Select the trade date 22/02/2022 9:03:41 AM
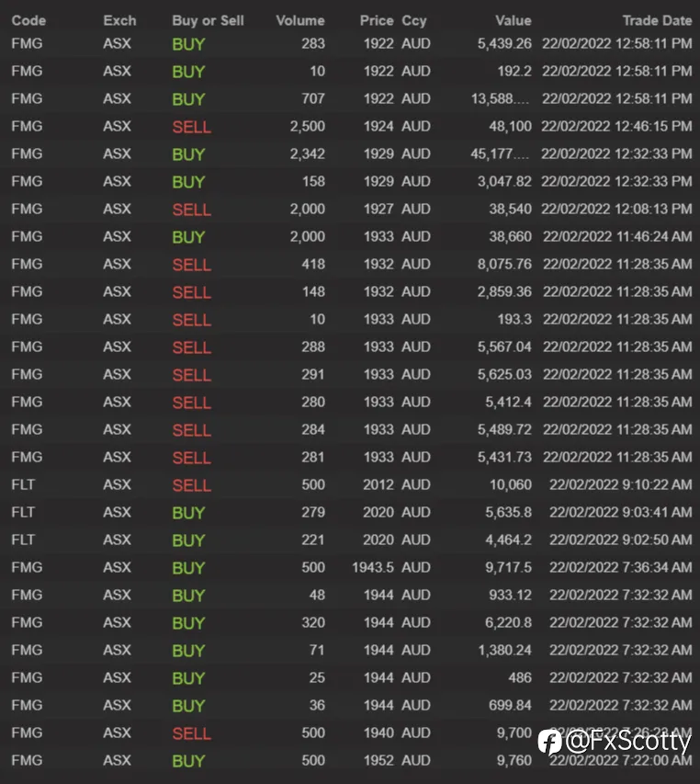This screenshot has width=700, height=784. point(621,512)
